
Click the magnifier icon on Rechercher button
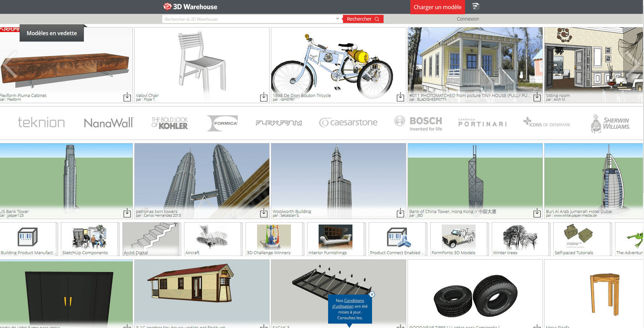point(377,19)
